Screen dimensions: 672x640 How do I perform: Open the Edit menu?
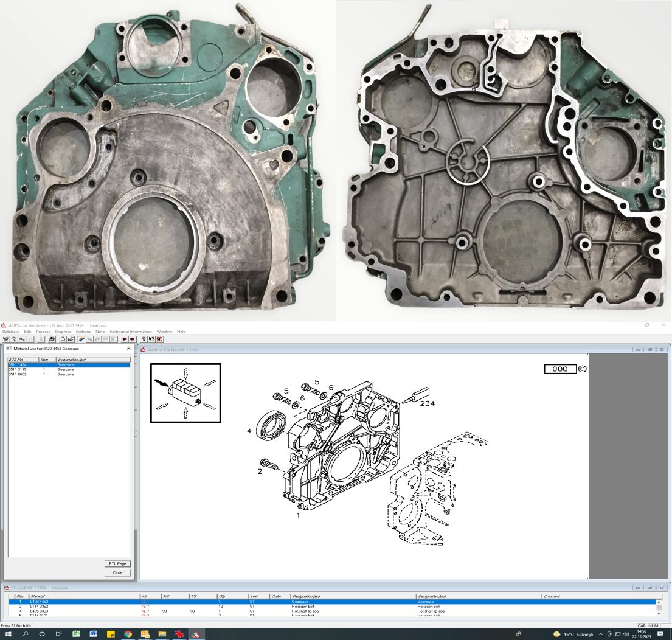point(27,332)
